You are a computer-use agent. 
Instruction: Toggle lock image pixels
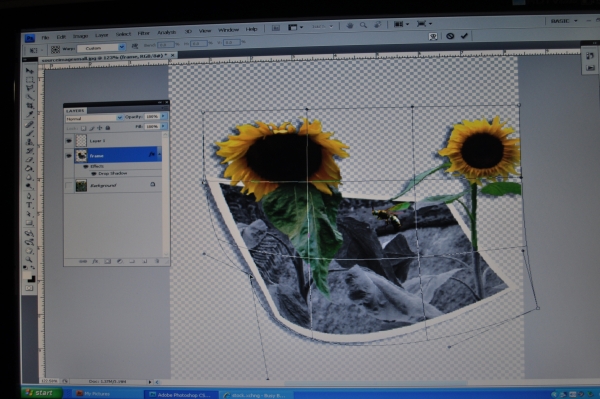91,128
